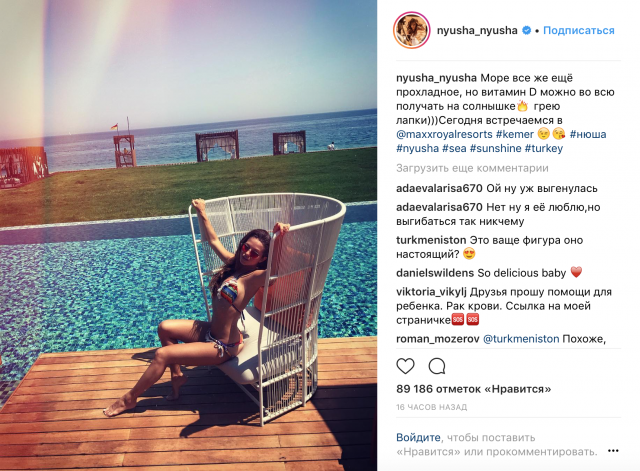
Task: Open the #kemer hashtag
Action: (515, 134)
